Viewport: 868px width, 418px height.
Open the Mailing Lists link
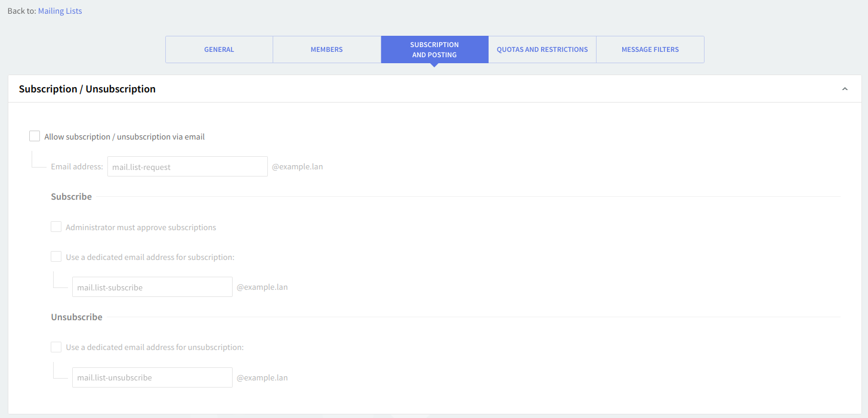click(x=60, y=11)
